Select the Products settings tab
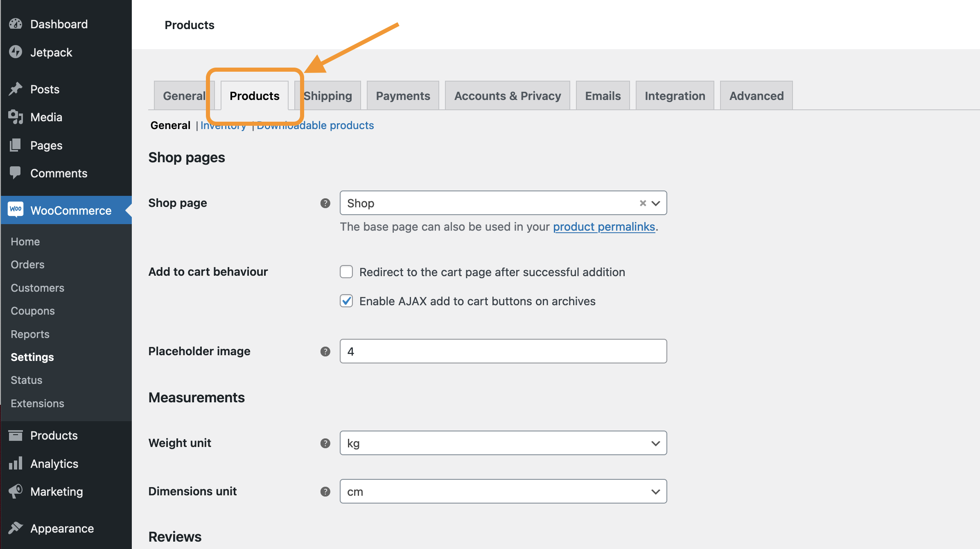The image size is (980, 549). pos(254,95)
